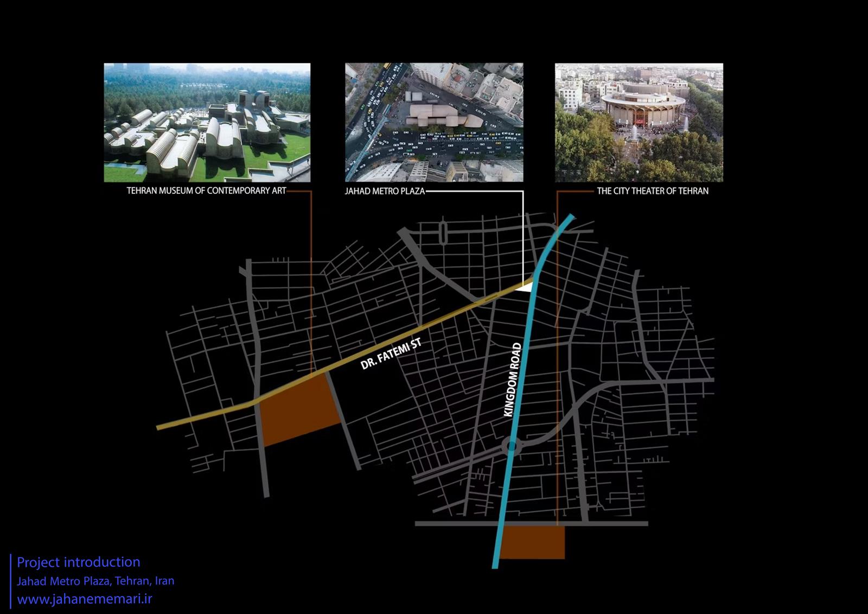This screenshot has width=868, height=614.
Task: Select the brown theater site block at map bottom
Action: 532,542
